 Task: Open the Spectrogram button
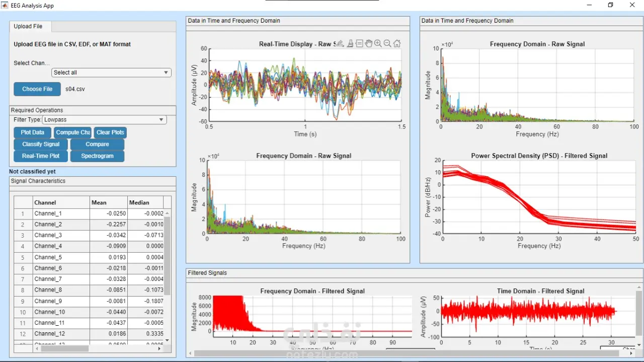point(97,156)
